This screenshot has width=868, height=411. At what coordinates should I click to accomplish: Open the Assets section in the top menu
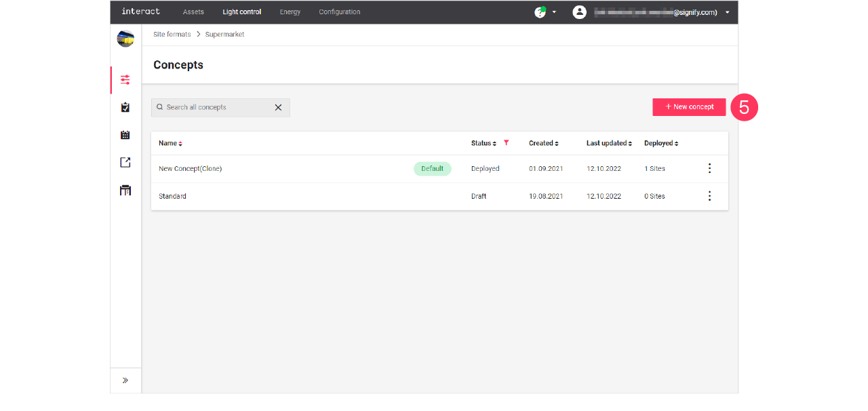coord(193,12)
